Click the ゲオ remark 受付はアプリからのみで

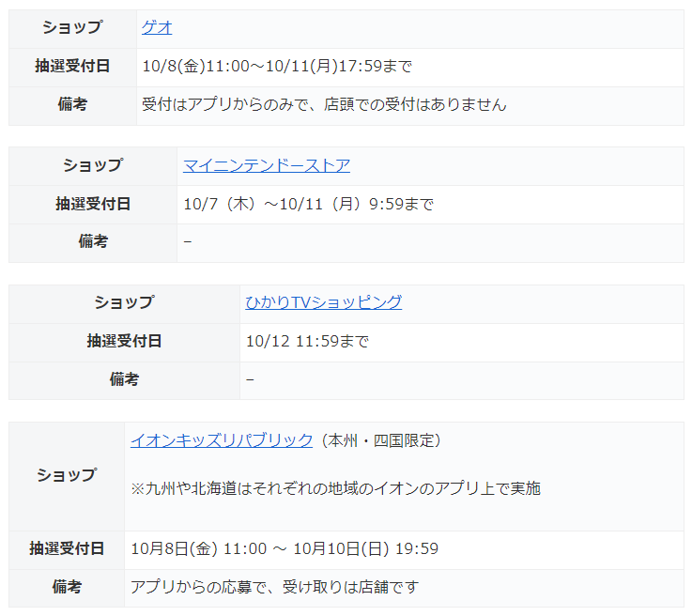pos(224,104)
